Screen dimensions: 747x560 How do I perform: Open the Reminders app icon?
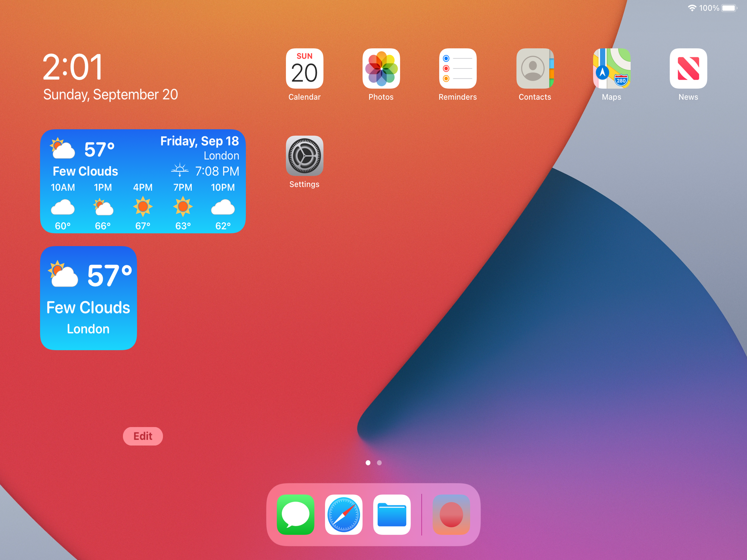458,69
